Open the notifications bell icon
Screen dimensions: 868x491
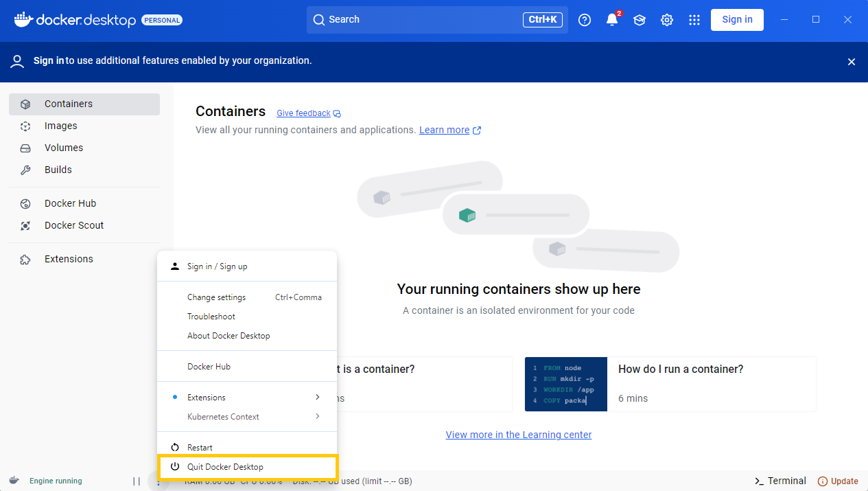tap(612, 20)
